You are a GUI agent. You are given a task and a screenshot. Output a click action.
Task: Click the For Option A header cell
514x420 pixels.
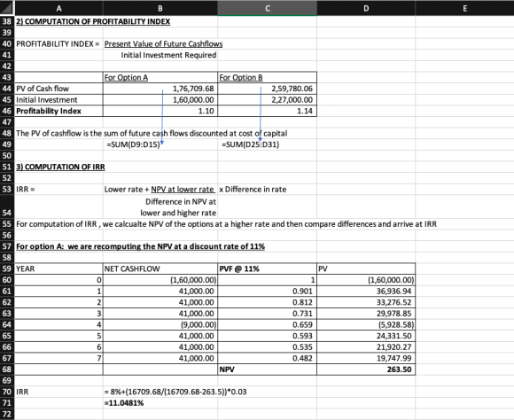point(160,77)
